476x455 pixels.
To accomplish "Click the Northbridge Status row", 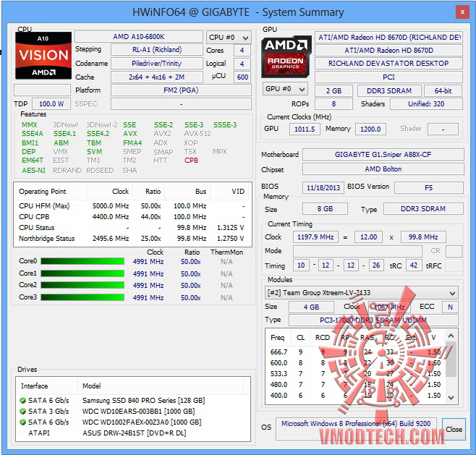I will 132,239.
